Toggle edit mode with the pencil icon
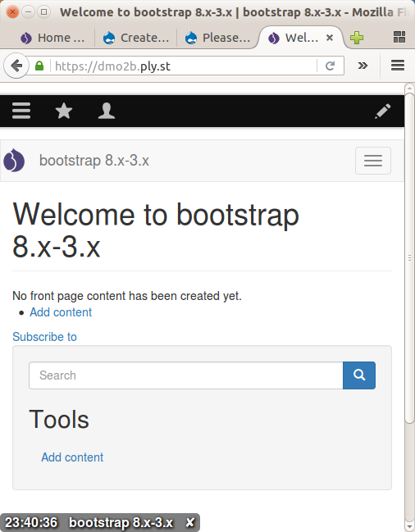Viewport: 415px width, 532px height. click(383, 111)
